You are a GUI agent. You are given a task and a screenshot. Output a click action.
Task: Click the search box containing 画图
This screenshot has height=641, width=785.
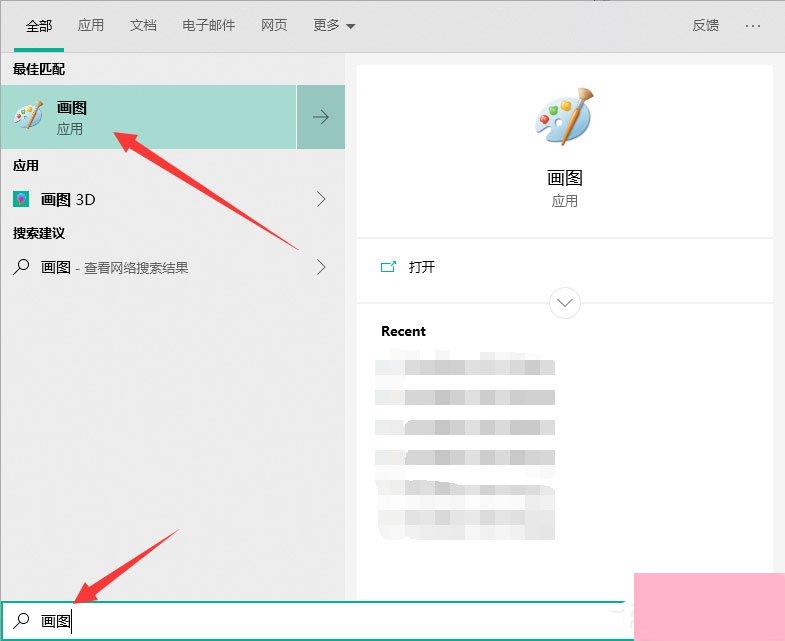[x=317, y=620]
